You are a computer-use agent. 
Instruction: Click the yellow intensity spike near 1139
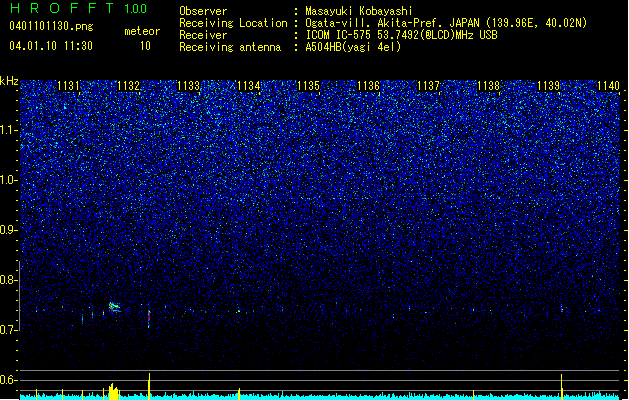[x=561, y=387]
